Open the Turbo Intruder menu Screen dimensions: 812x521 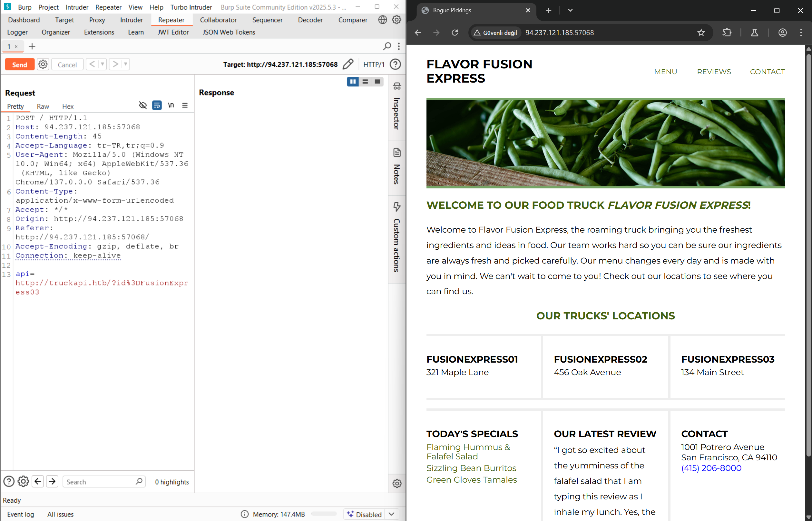tap(191, 7)
